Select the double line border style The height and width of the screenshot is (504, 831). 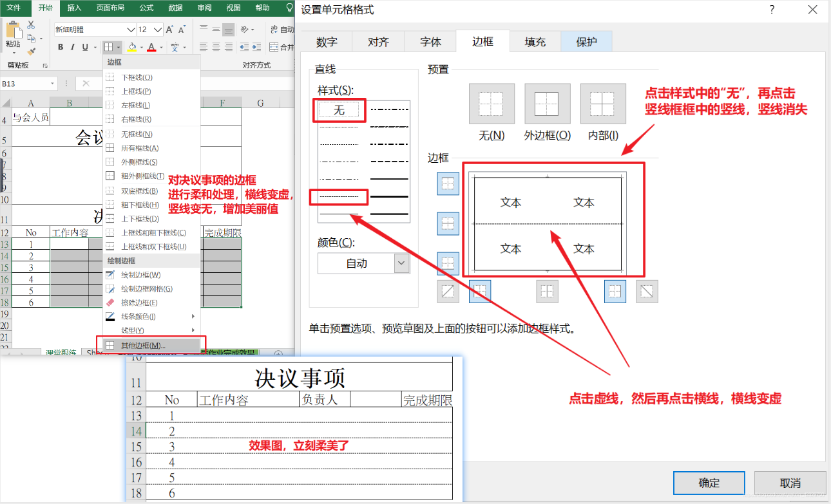tap(389, 212)
